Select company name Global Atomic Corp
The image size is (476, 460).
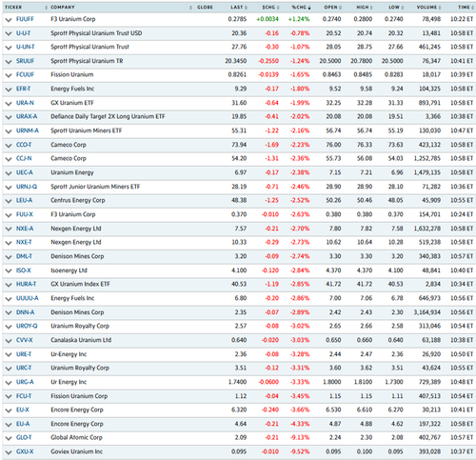[x=76, y=437]
